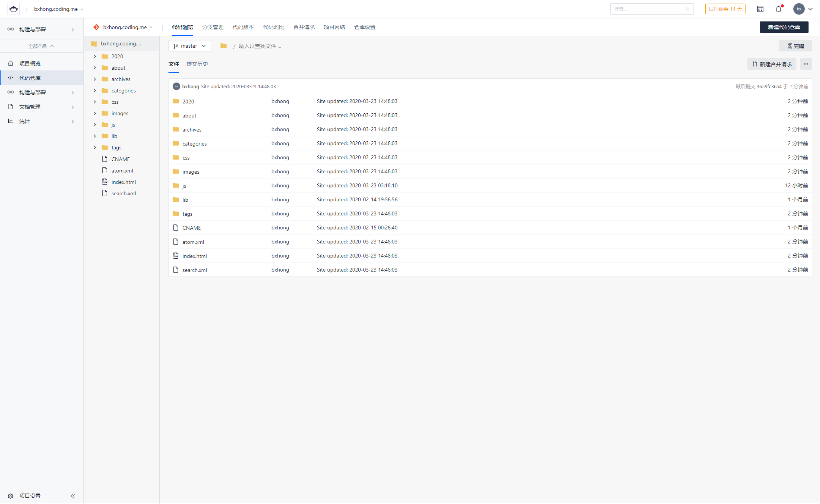Image resolution: width=820 pixels, height=504 pixels.
Task: Expand the css folder in tree
Action: pos(95,102)
